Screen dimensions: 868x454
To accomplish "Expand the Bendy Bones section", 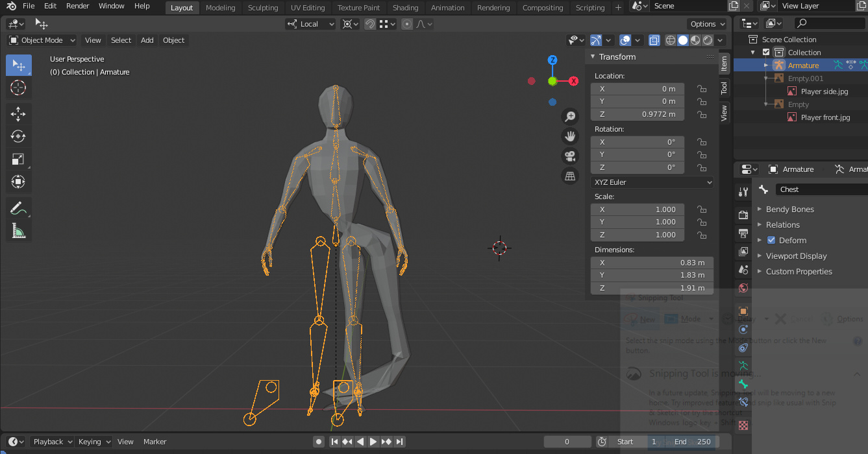I will 784,209.
